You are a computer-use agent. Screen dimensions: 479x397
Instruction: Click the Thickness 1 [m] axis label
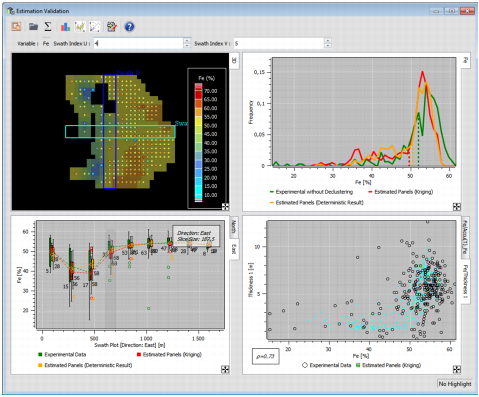251,280
